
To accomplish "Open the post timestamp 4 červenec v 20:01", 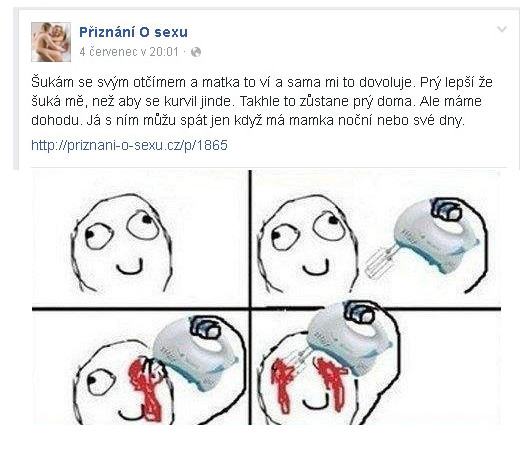I will (129, 52).
